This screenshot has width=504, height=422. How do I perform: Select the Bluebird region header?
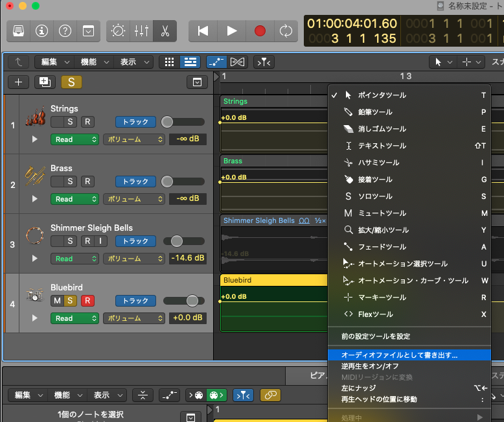(x=274, y=280)
